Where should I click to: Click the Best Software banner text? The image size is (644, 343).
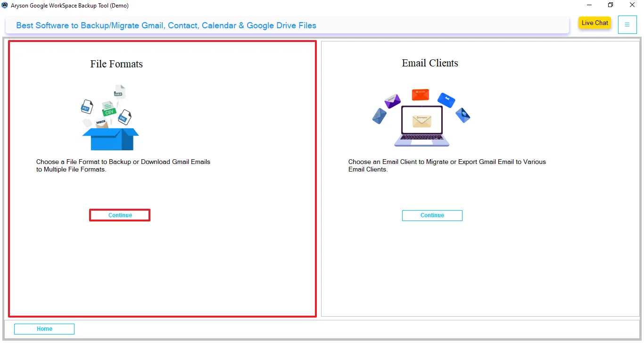point(166,25)
